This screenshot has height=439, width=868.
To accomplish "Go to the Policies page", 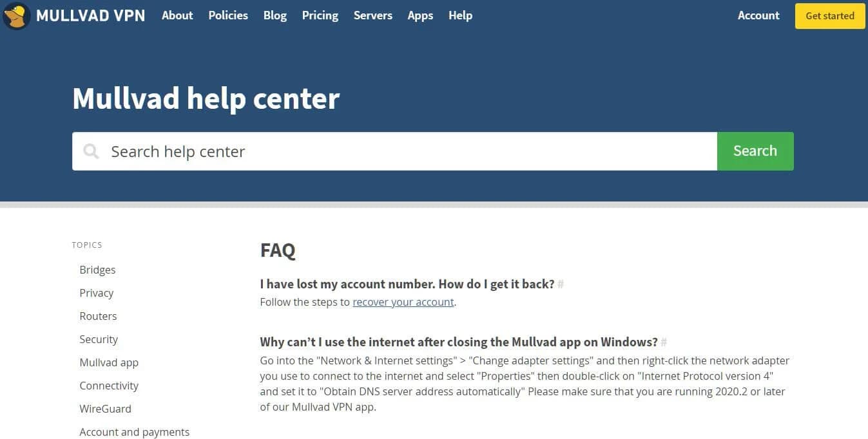I will (228, 15).
